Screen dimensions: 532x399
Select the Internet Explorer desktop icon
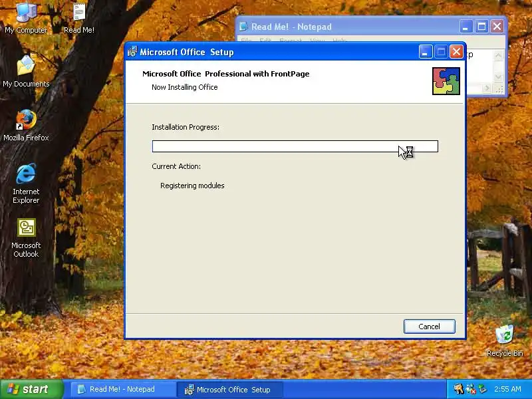[x=26, y=184]
